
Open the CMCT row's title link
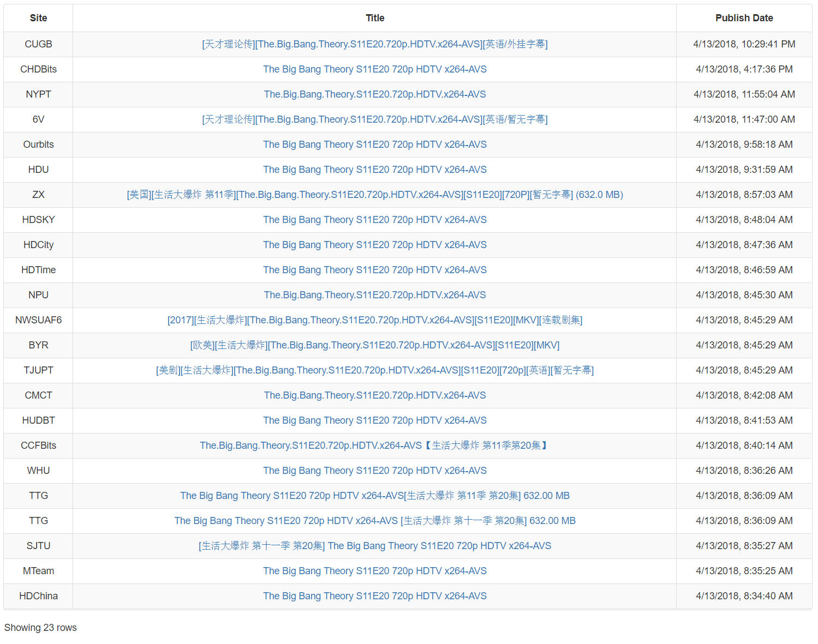click(375, 395)
